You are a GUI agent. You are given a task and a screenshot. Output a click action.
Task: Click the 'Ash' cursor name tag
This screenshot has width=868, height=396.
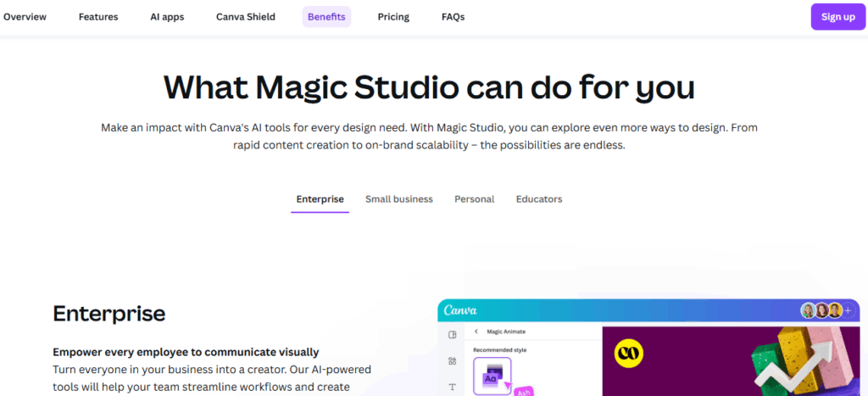point(523,392)
